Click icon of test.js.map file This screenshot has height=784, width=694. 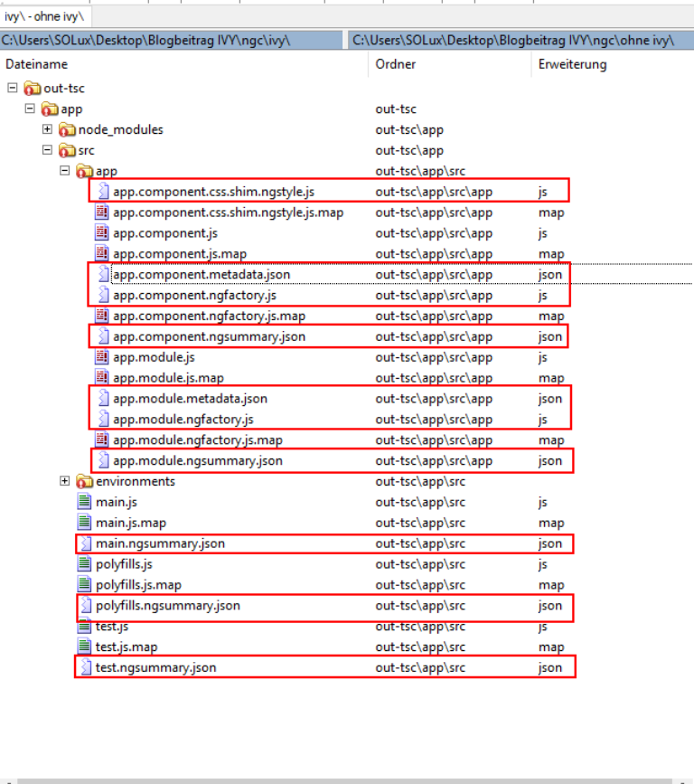pyautogui.click(x=85, y=647)
